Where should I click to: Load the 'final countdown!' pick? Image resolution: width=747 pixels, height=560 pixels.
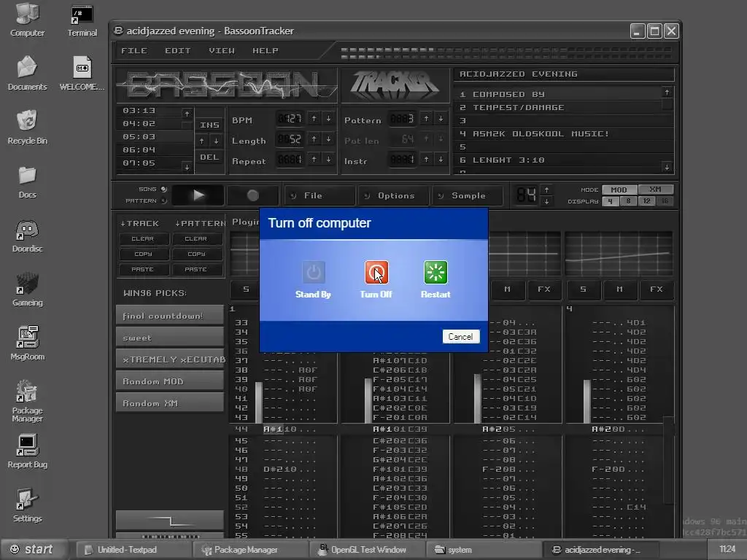(169, 316)
